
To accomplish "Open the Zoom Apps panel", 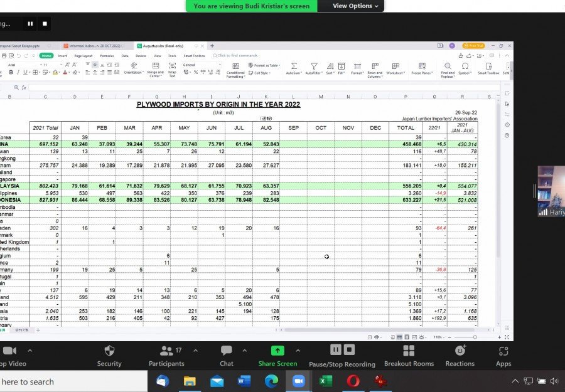I will click(x=503, y=356).
